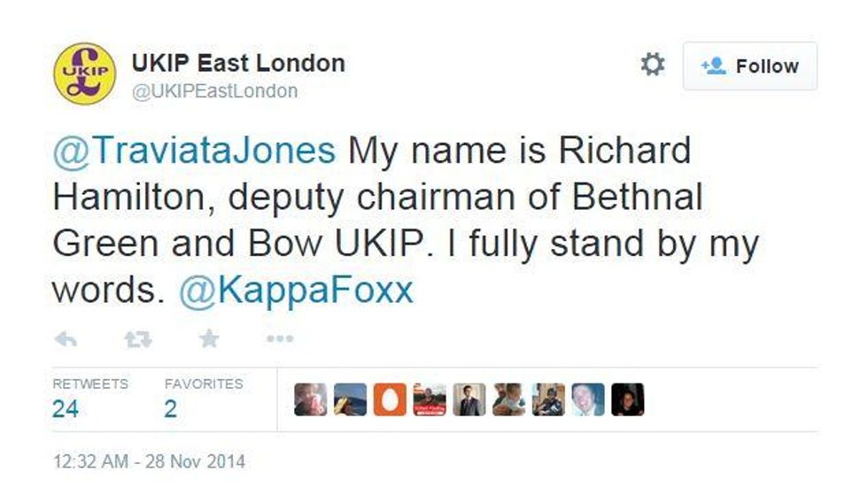
Task: View the 24 retweets list
Action: [66, 408]
